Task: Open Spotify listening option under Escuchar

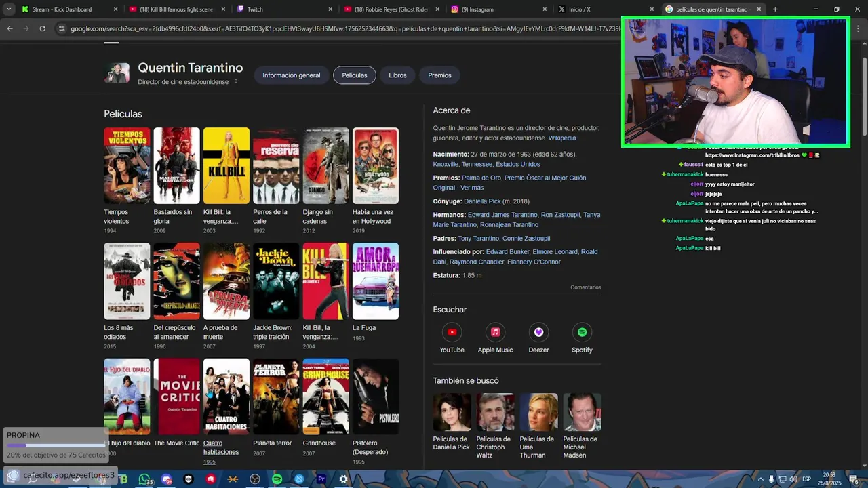Action: (582, 338)
